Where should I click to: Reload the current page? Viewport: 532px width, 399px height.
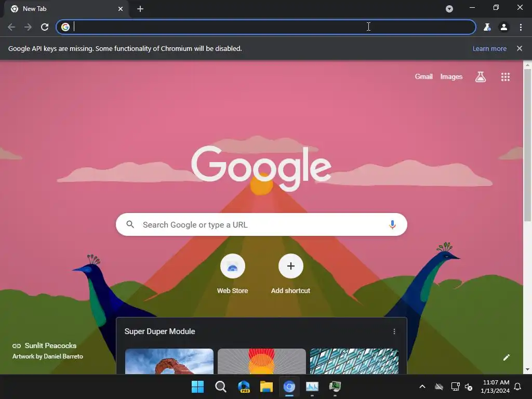coord(45,27)
